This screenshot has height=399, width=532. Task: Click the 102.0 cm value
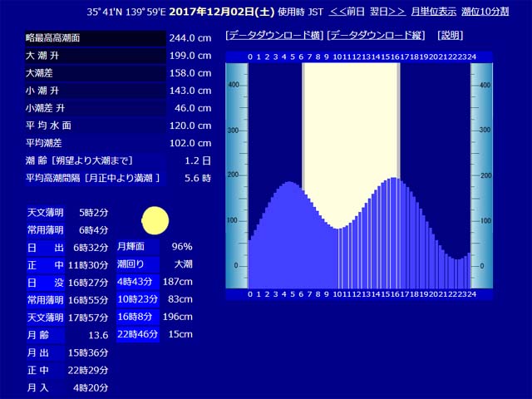click(190, 143)
